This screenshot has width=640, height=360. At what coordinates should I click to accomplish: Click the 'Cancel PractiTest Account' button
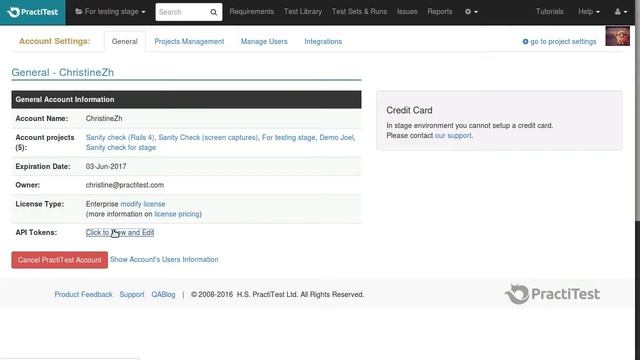tap(60, 260)
